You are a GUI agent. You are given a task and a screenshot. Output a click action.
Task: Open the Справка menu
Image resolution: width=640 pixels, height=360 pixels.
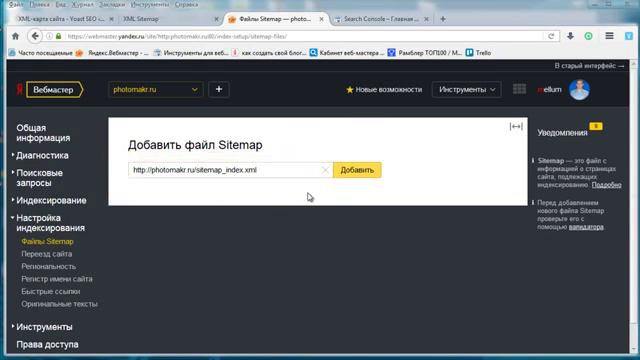(x=187, y=4)
